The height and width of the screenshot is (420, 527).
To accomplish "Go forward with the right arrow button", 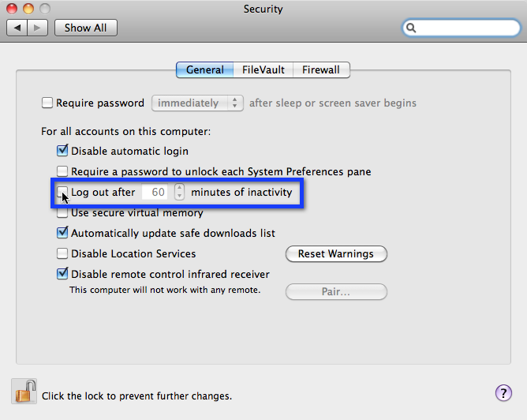I will 37,28.
